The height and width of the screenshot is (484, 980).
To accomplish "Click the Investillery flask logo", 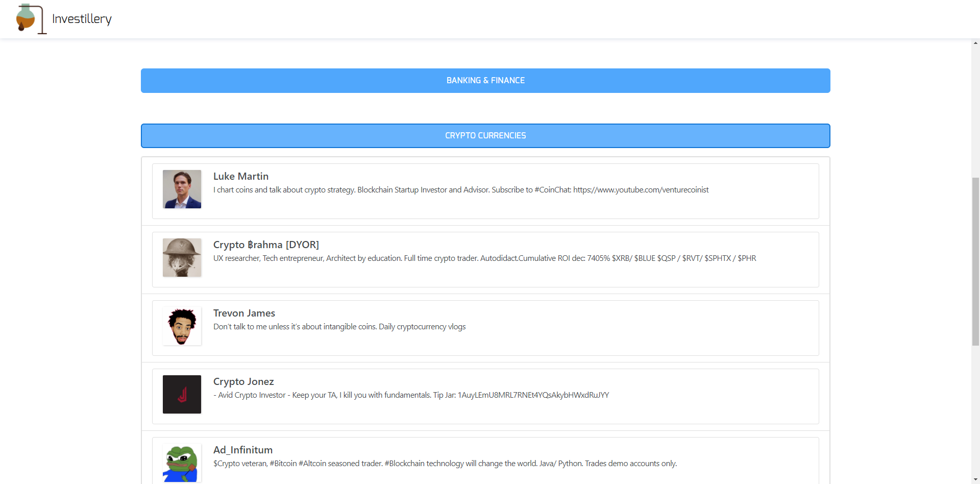I will tap(31, 19).
